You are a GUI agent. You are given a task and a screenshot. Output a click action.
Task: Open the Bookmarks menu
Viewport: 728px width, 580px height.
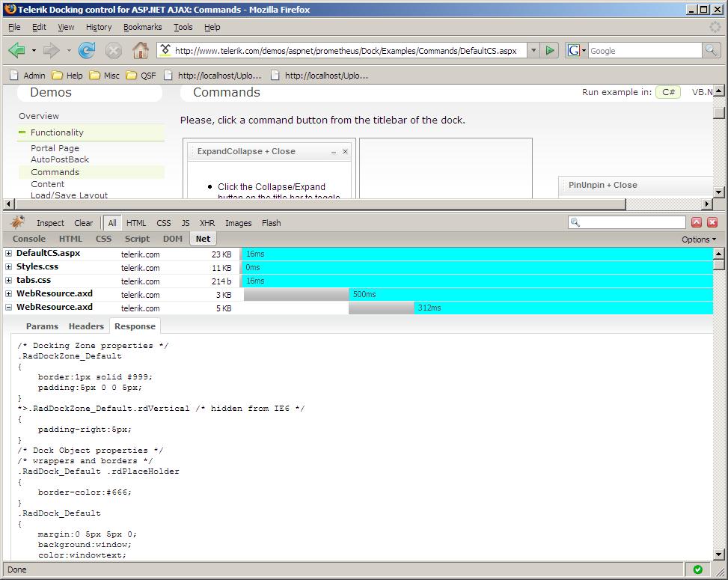[143, 27]
